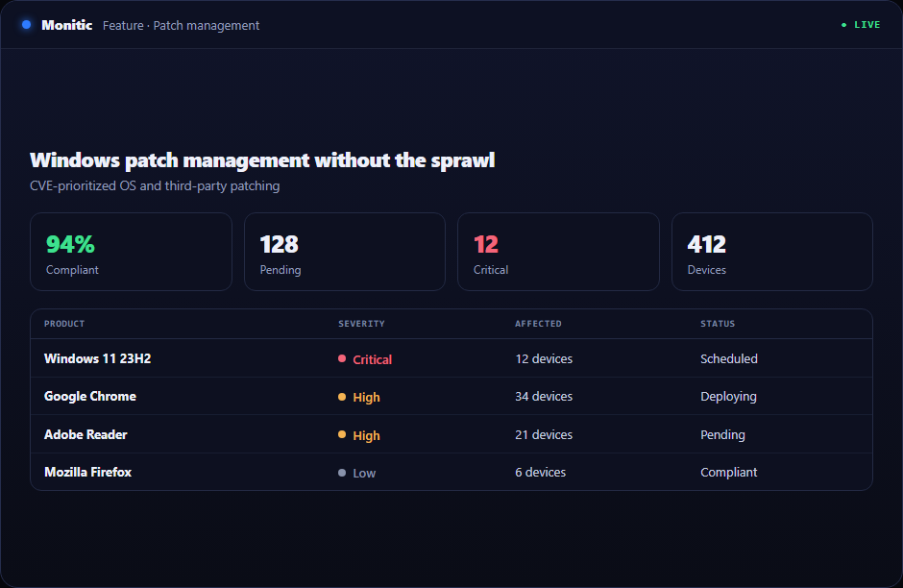Click the PRODUCT column header

64,324
